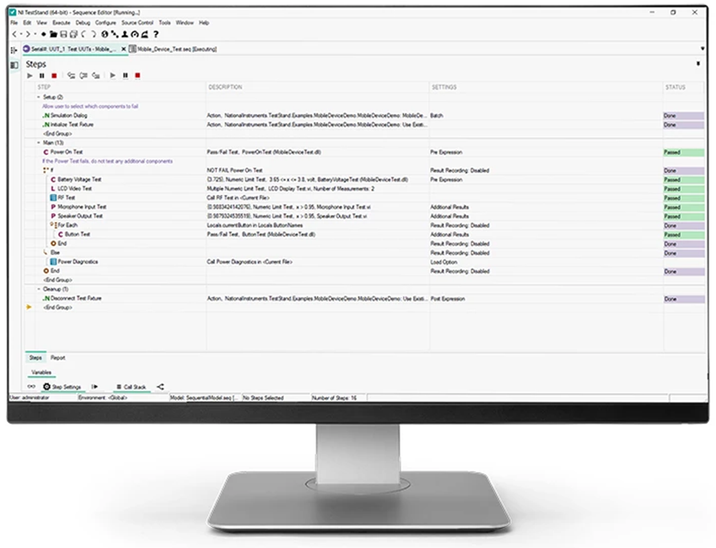Screen dimensions: 716x548
Task: Click the Save All icon
Action: [74, 34]
